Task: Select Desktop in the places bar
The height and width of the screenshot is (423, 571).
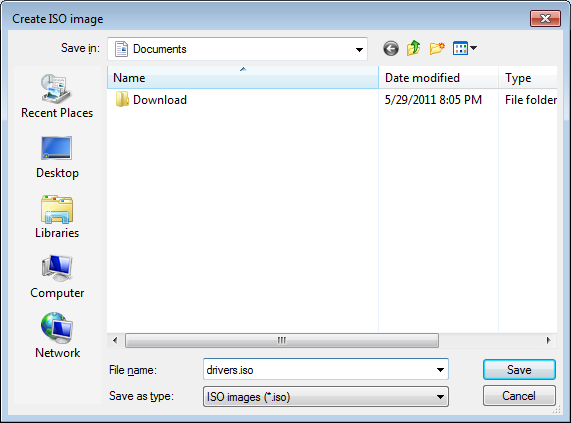Action: (57, 157)
